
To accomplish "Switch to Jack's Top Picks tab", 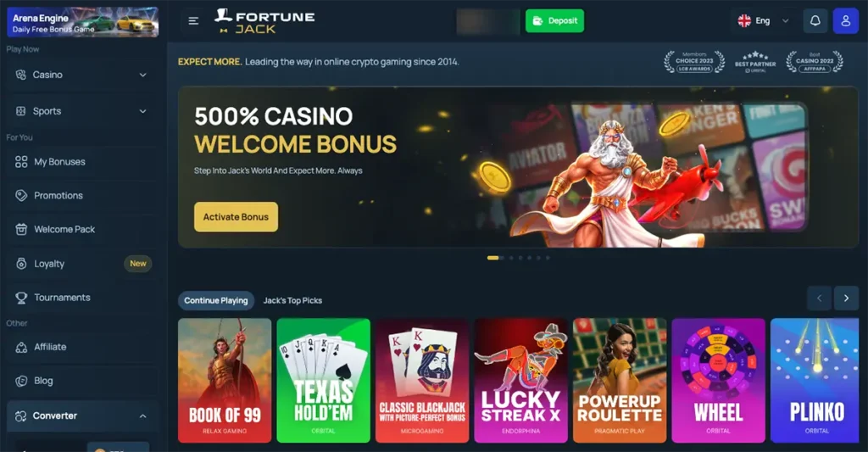I will coord(292,300).
